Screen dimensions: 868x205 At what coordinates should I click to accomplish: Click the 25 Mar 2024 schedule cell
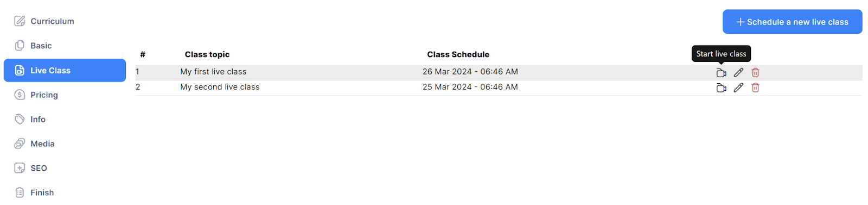pos(470,87)
